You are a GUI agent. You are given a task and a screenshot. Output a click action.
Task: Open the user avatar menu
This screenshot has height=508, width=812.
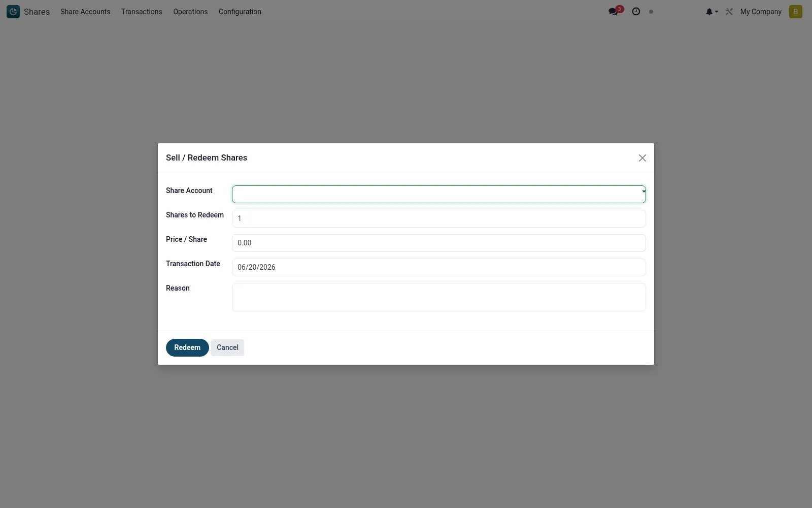click(x=796, y=12)
